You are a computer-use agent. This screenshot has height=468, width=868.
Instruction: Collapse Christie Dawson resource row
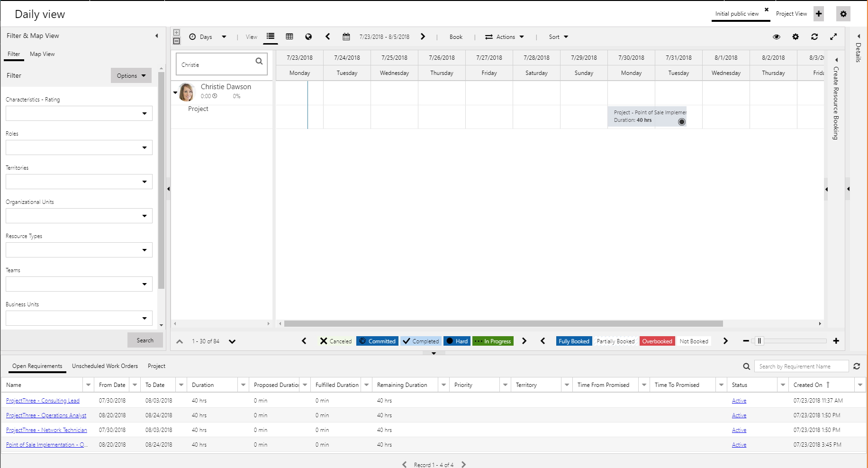[175, 92]
